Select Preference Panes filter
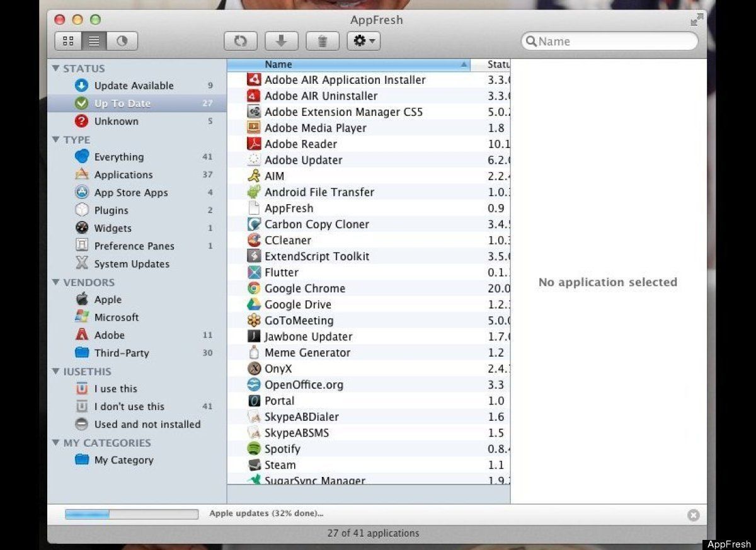756x550 pixels. (x=137, y=246)
